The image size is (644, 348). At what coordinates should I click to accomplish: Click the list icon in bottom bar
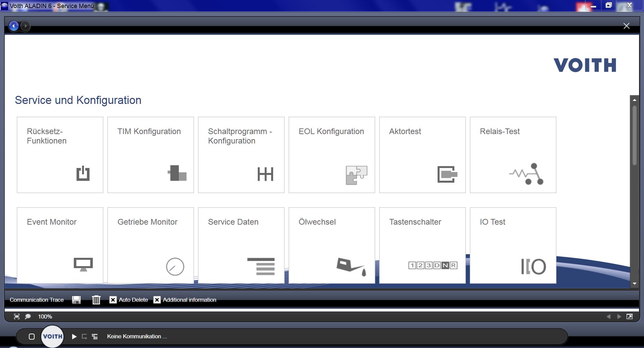[x=95, y=337]
